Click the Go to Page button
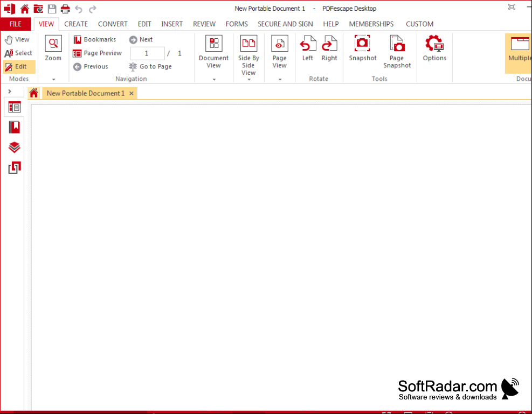532x414 pixels. pos(150,67)
